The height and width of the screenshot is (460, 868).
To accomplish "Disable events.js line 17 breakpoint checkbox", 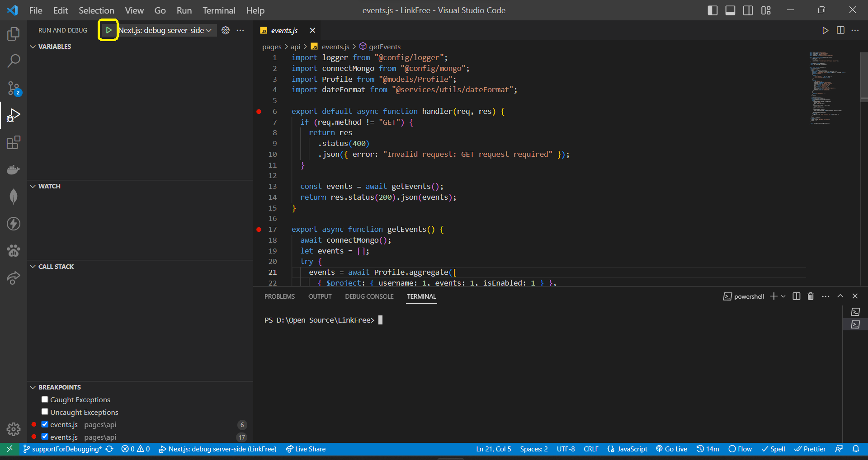I will pyautogui.click(x=45, y=437).
